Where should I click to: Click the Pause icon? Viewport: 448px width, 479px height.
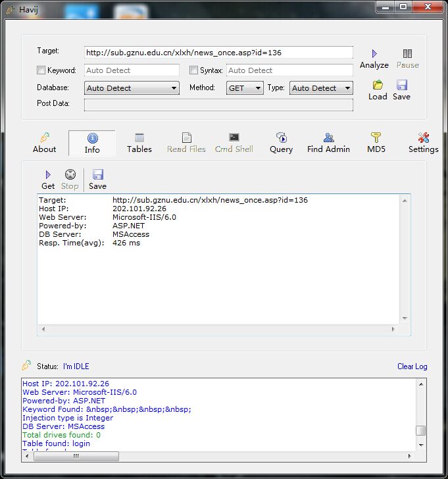[x=407, y=54]
